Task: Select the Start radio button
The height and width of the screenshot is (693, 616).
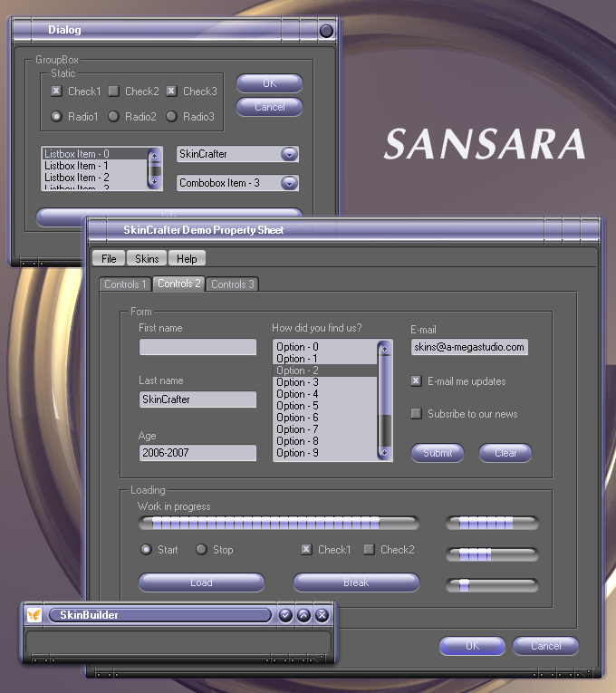Action: 146,549
